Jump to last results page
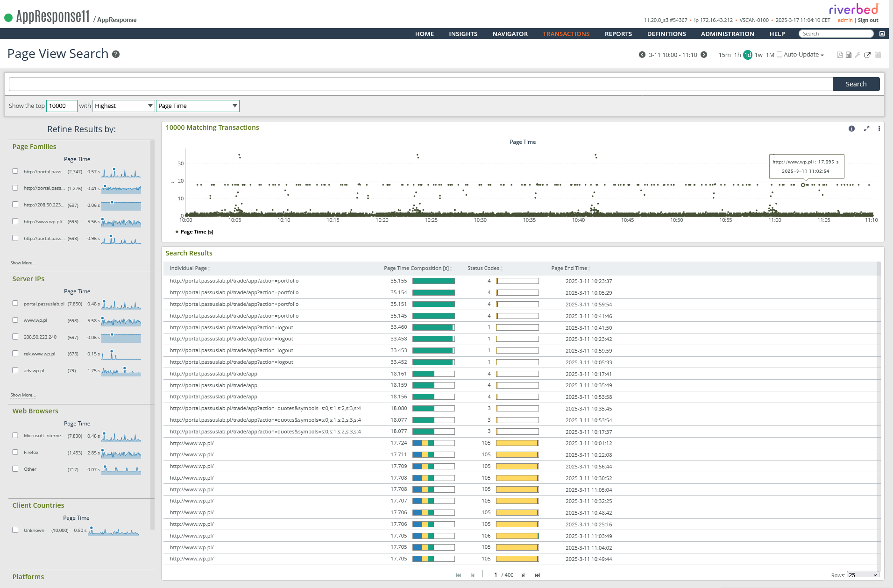 pyautogui.click(x=537, y=575)
